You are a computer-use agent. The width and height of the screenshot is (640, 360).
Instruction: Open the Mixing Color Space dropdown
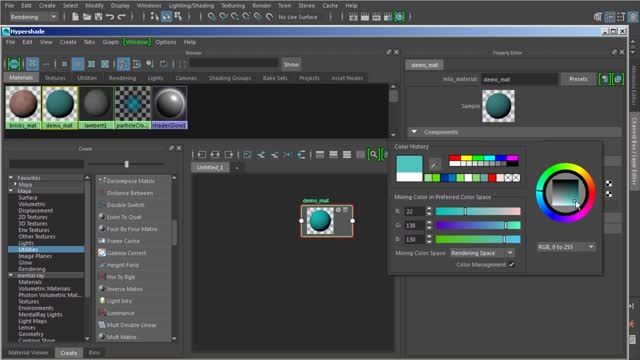point(482,253)
